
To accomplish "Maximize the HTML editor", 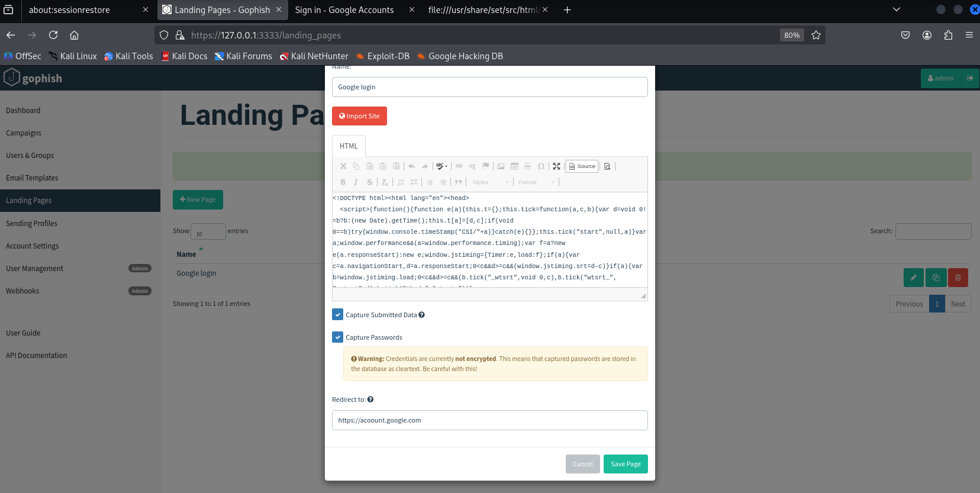I will (x=556, y=166).
